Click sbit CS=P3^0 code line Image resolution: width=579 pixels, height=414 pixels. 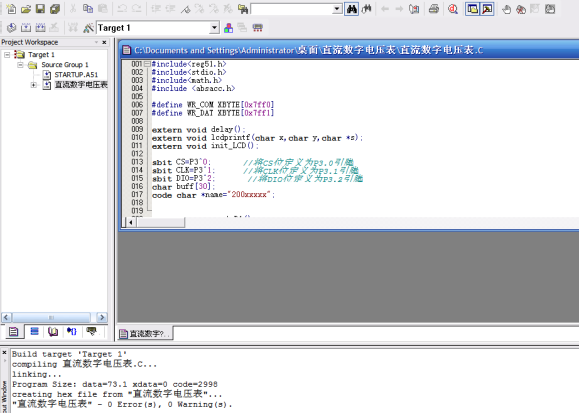point(181,162)
